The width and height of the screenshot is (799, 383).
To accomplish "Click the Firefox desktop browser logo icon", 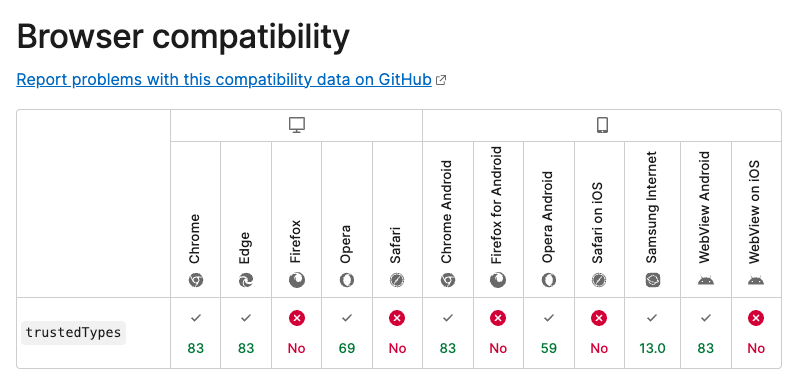I will [x=297, y=280].
